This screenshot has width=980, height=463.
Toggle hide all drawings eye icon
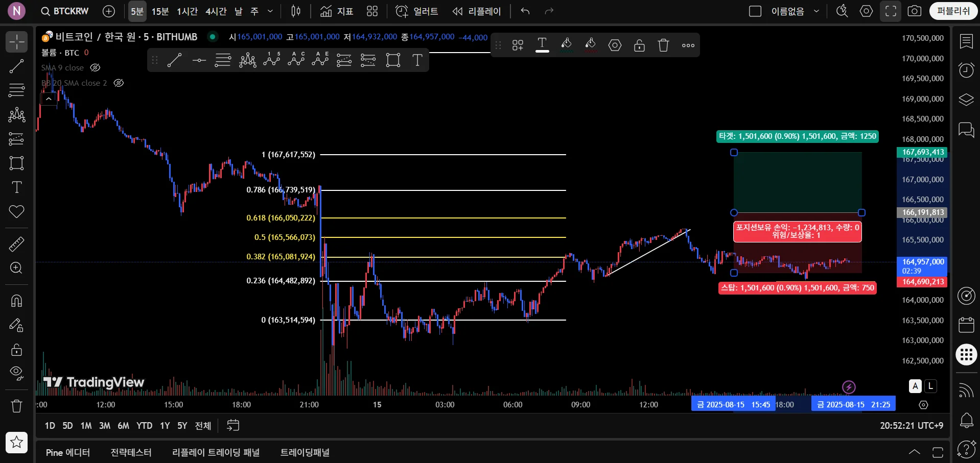click(16, 374)
